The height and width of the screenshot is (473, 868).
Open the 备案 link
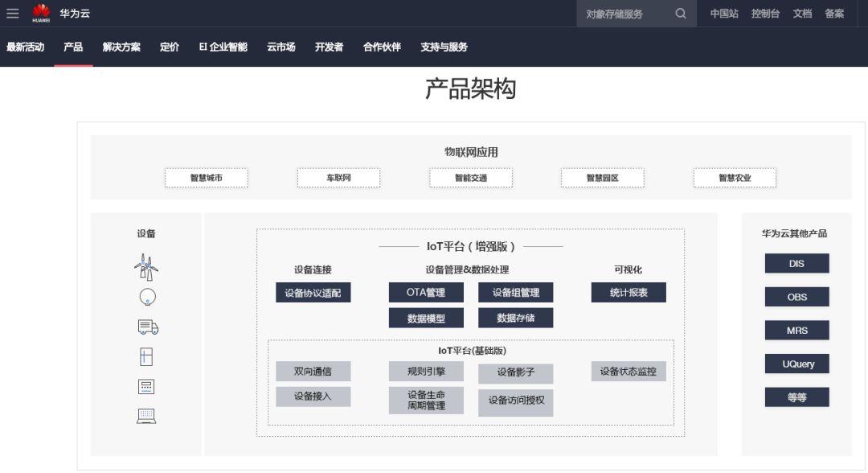pyautogui.click(x=834, y=14)
